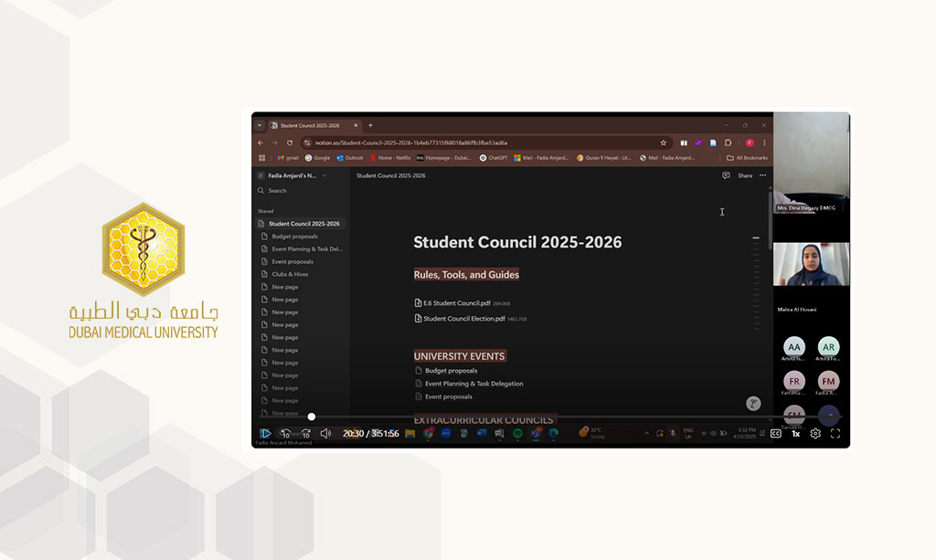Click the Student Council 2025-2026 page title

click(517, 242)
